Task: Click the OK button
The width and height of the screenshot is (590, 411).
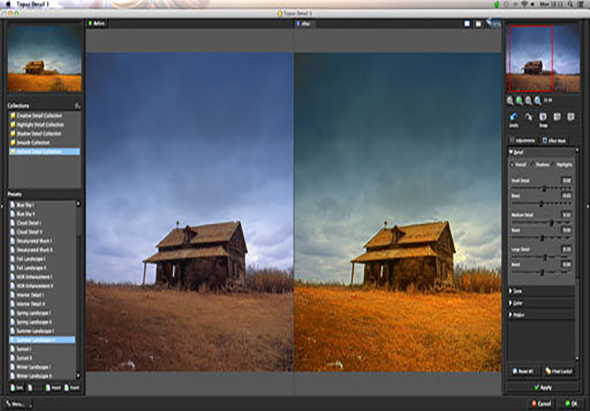Action: pyautogui.click(x=571, y=404)
